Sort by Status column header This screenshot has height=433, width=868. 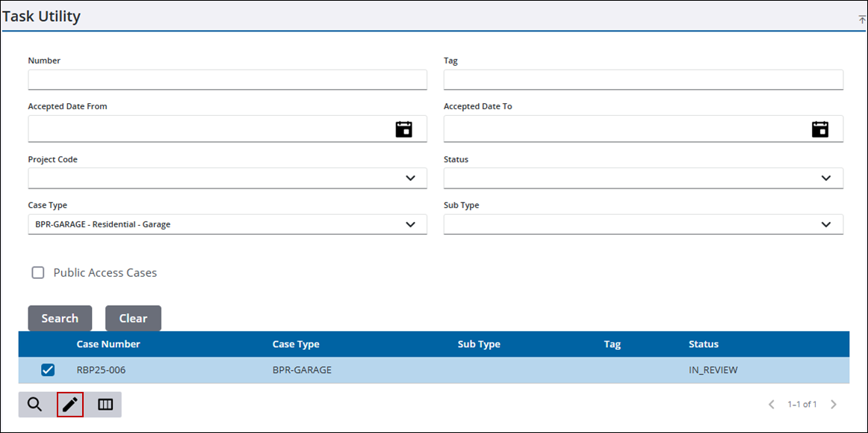pyautogui.click(x=703, y=344)
